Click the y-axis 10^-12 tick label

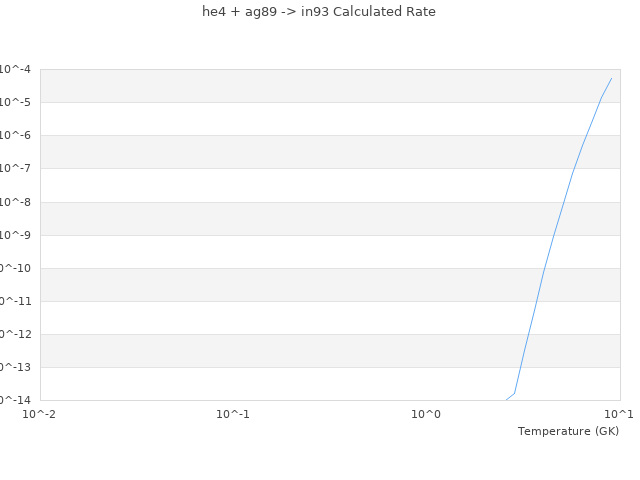[15, 334]
